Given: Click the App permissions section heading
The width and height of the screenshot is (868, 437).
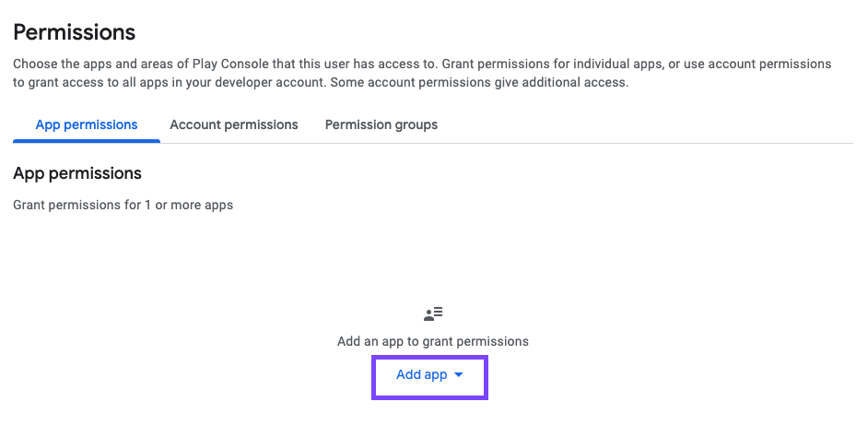Looking at the screenshot, I should click(x=77, y=173).
